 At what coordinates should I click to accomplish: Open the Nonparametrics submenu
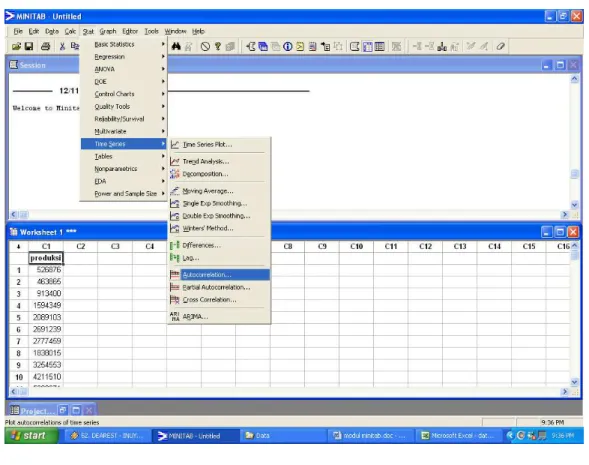point(124,168)
